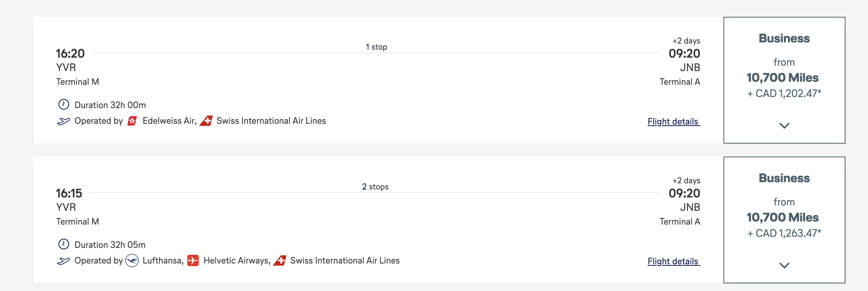Expand the Business fare chevron for CAD 1,263.47
Screen dimensions: 868x291
coord(784,265)
